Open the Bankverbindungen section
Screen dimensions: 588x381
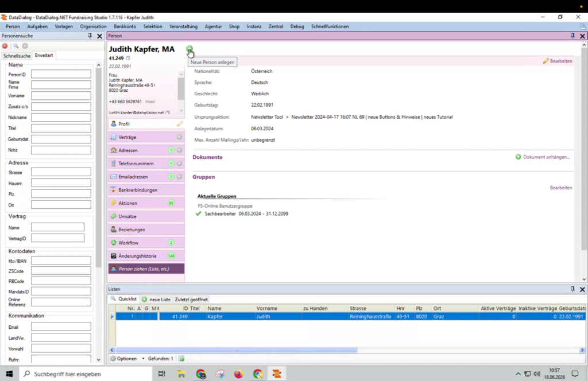click(x=146, y=190)
